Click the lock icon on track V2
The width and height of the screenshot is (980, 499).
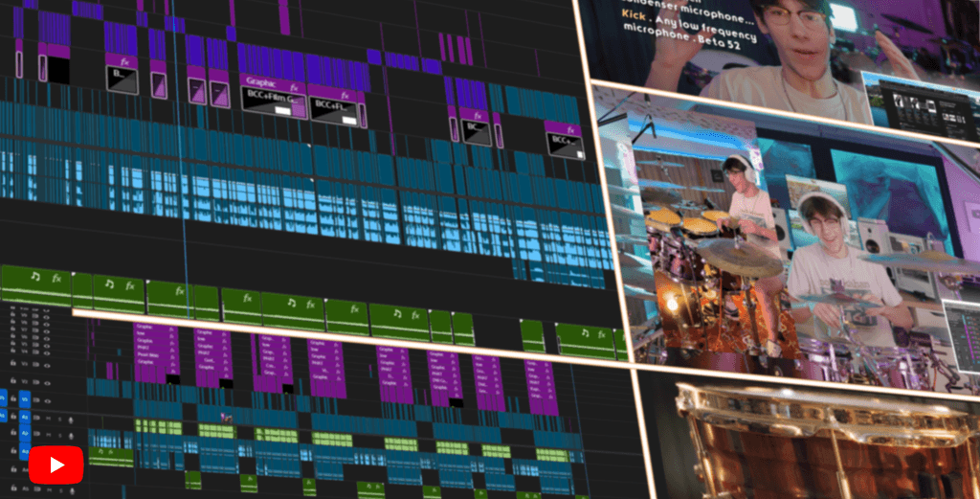pos(13,382)
